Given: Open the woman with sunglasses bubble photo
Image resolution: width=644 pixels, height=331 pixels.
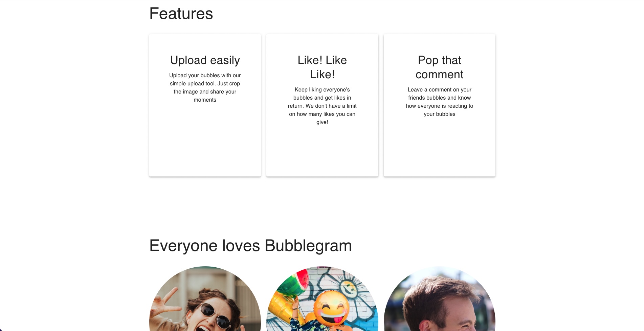Looking at the screenshot, I should [x=205, y=298].
